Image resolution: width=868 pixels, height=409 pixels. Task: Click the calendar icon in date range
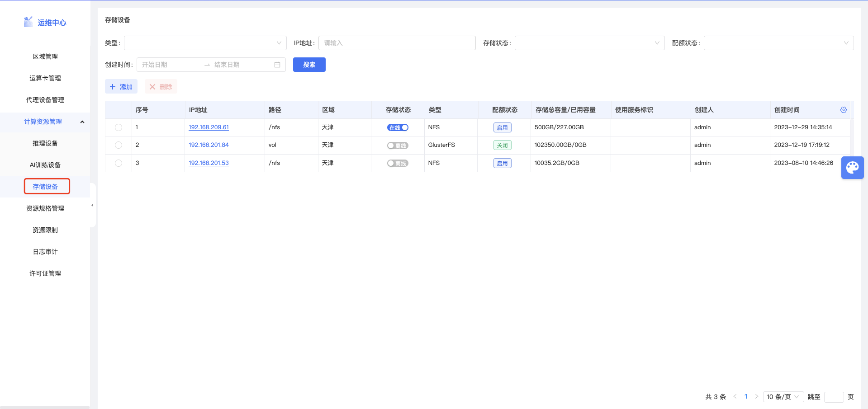(277, 65)
